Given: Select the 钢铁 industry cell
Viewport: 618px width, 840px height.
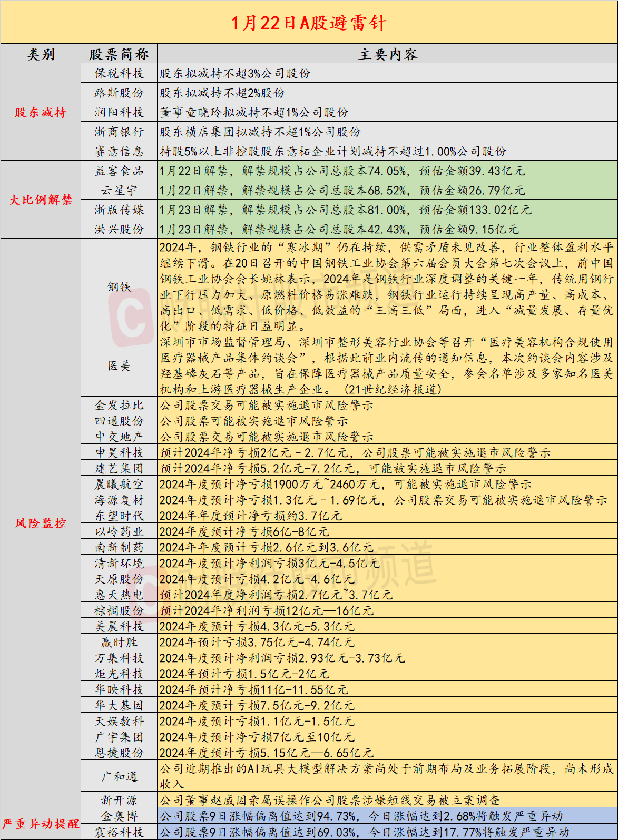Looking at the screenshot, I should (119, 286).
